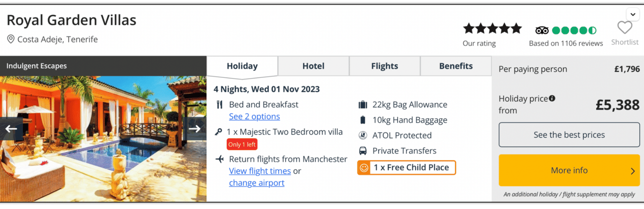The height and width of the screenshot is (209, 644).
Task: Click the location pin beside Costa Adeje
Action: [x=10, y=39]
